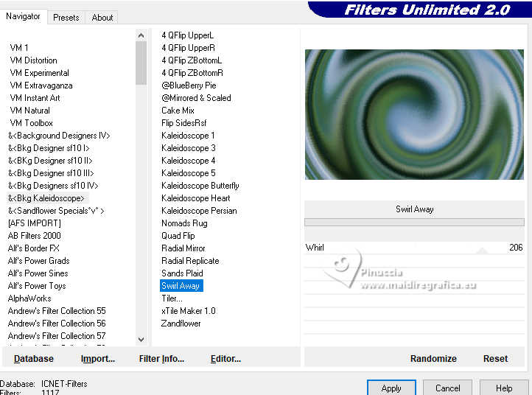532x395 pixels.
Task: Click the category list scroll down arrow
Action: pyautogui.click(x=141, y=339)
